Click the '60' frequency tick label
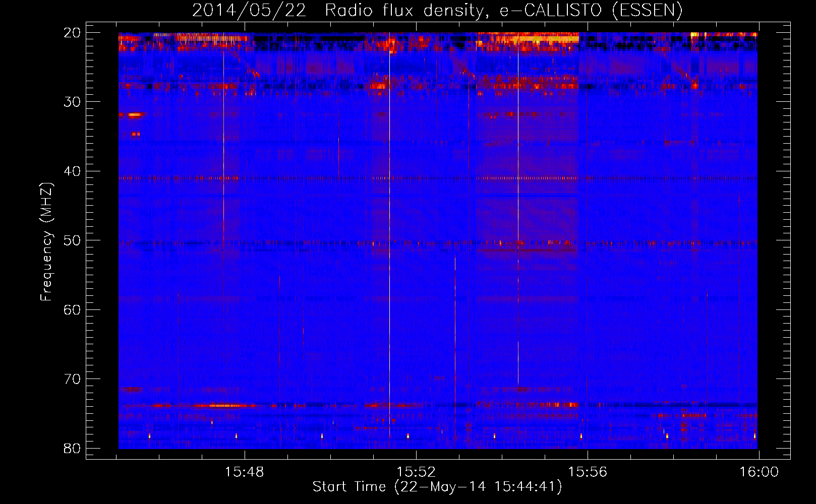 [73, 309]
